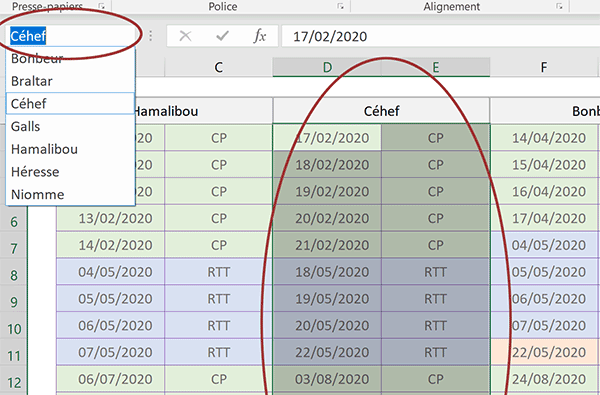Click cell with date 14/02/2020
Image resolution: width=600 pixels, height=395 pixels.
click(x=111, y=245)
